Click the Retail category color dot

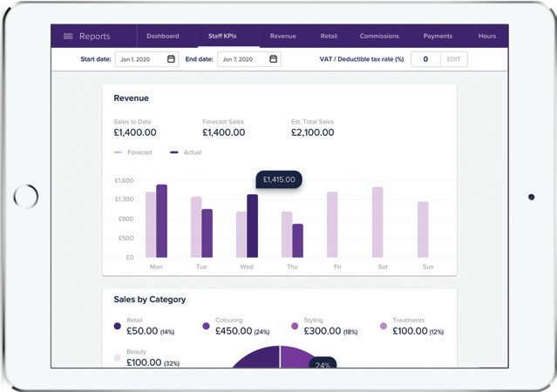click(x=117, y=326)
